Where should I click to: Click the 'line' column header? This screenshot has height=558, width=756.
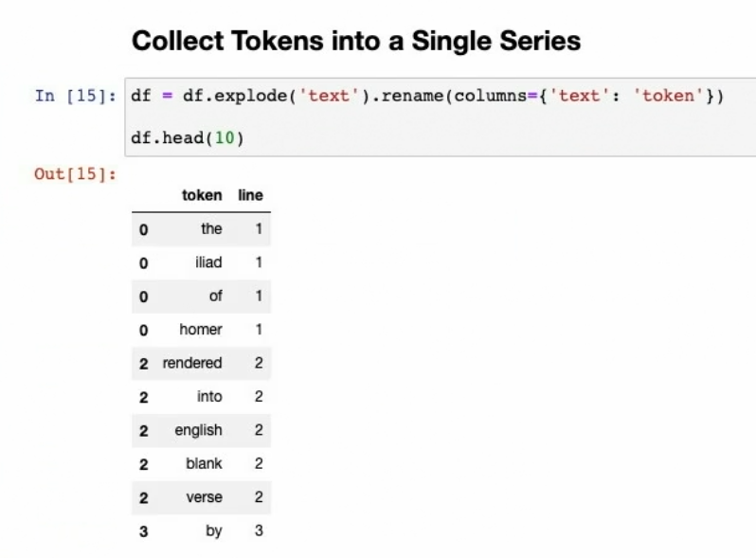point(251,195)
